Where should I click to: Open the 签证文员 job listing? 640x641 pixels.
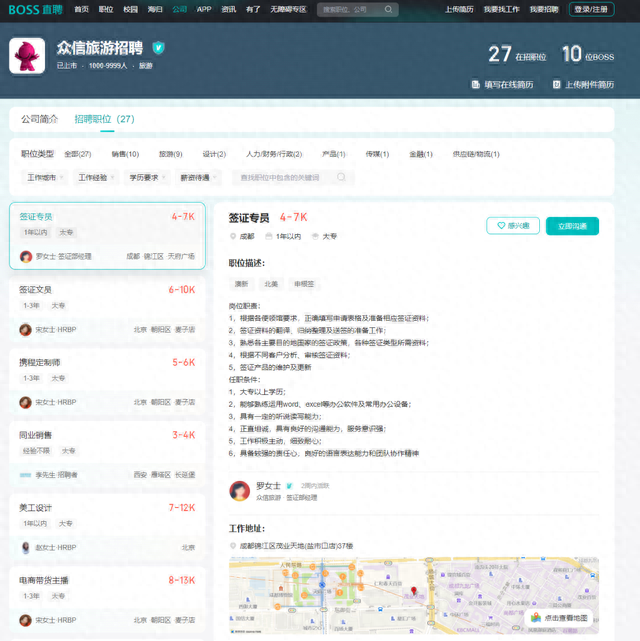[107, 309]
